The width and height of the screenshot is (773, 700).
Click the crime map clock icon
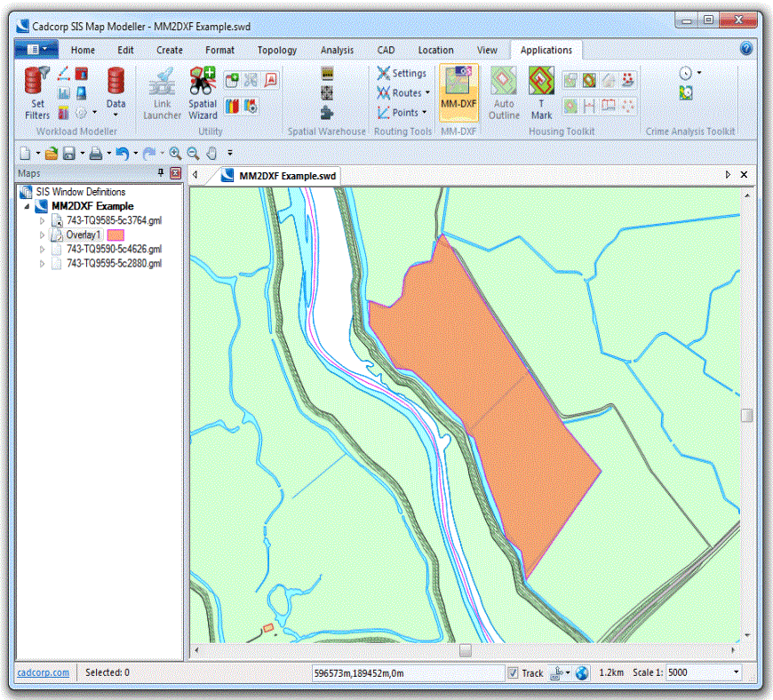click(x=686, y=92)
